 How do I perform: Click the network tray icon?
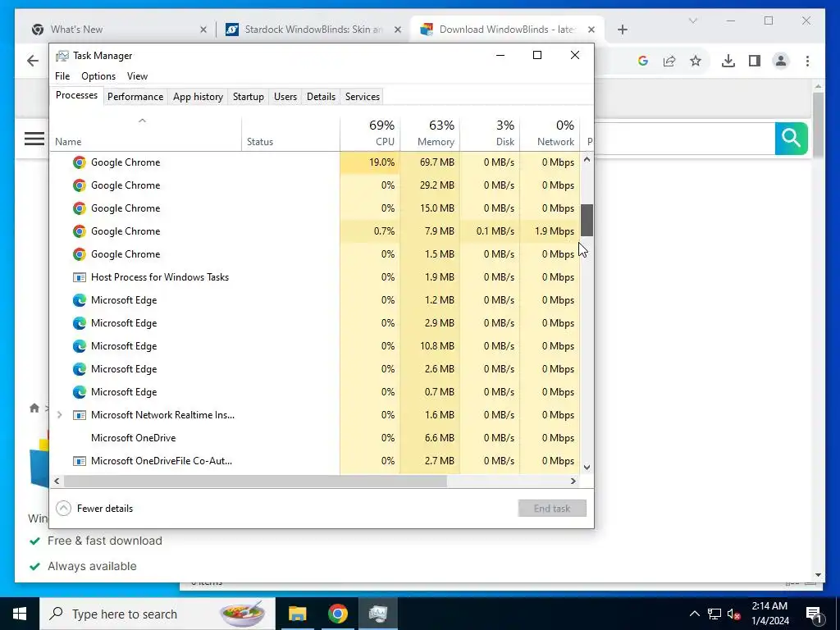coord(714,614)
